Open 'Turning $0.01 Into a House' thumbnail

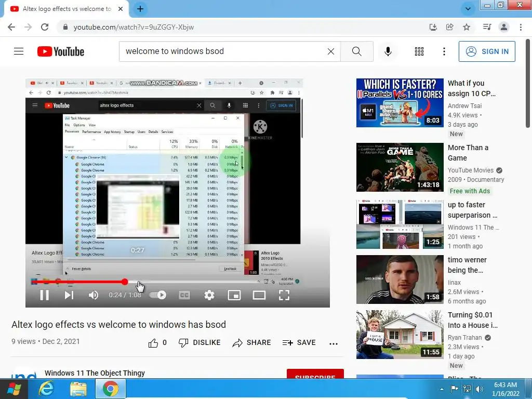[x=400, y=335]
